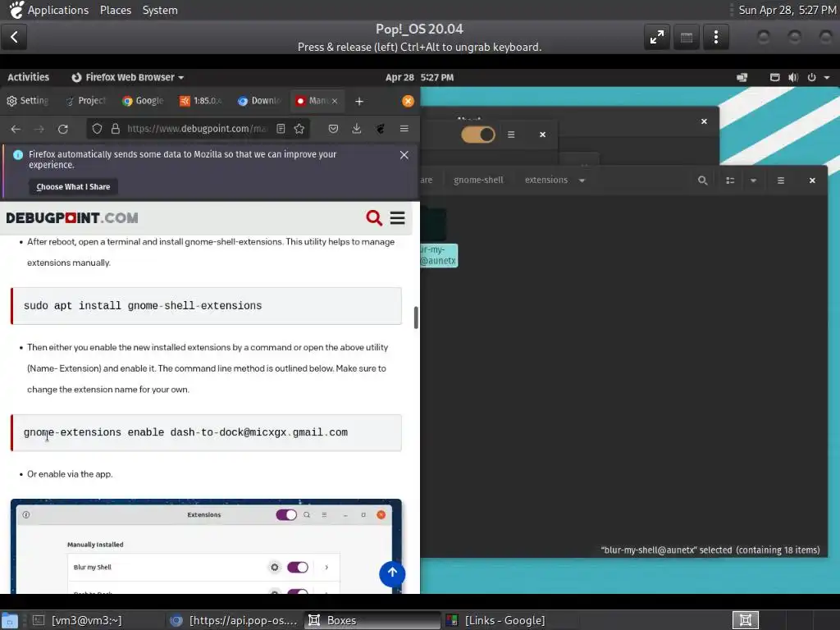
Task: Switch to the Settings tab in Firefox
Action: (28, 101)
